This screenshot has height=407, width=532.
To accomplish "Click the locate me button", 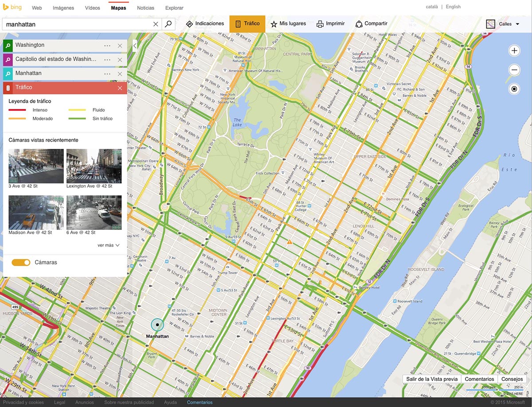I will (x=514, y=89).
